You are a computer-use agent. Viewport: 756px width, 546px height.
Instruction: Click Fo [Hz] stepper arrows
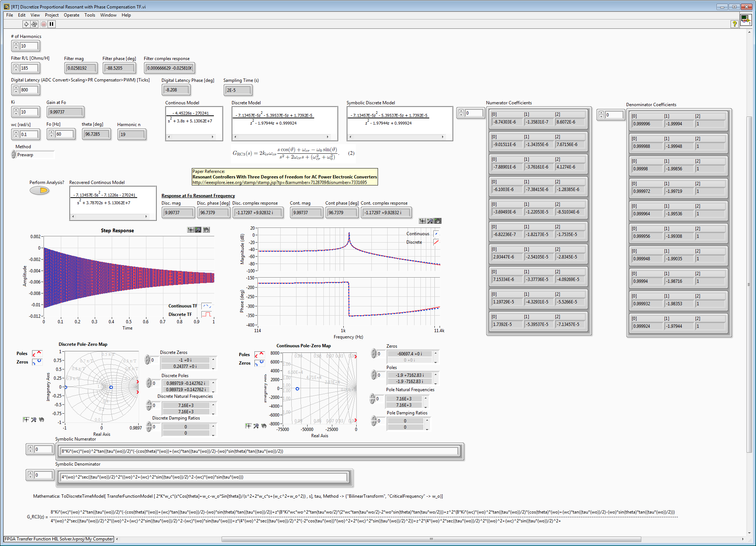(x=51, y=134)
